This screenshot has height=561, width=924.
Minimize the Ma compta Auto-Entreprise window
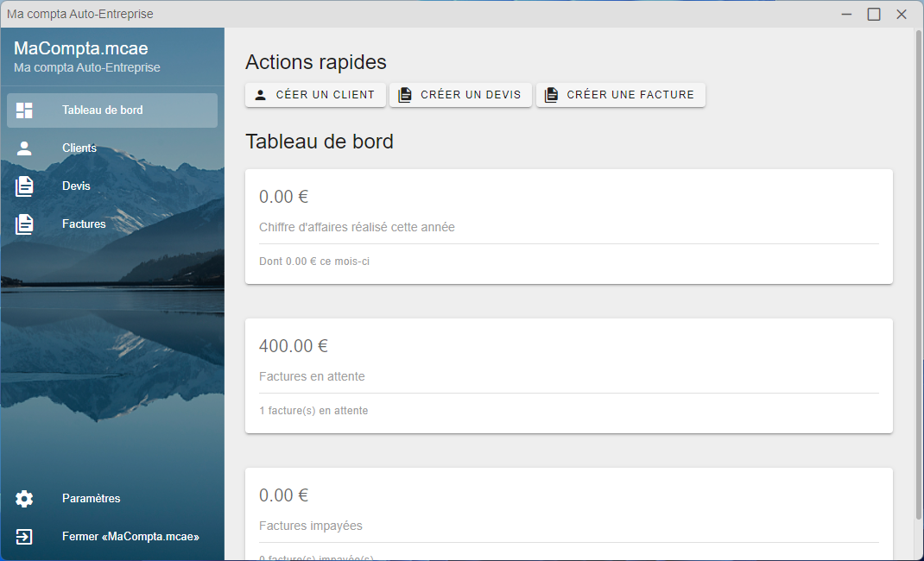click(847, 14)
